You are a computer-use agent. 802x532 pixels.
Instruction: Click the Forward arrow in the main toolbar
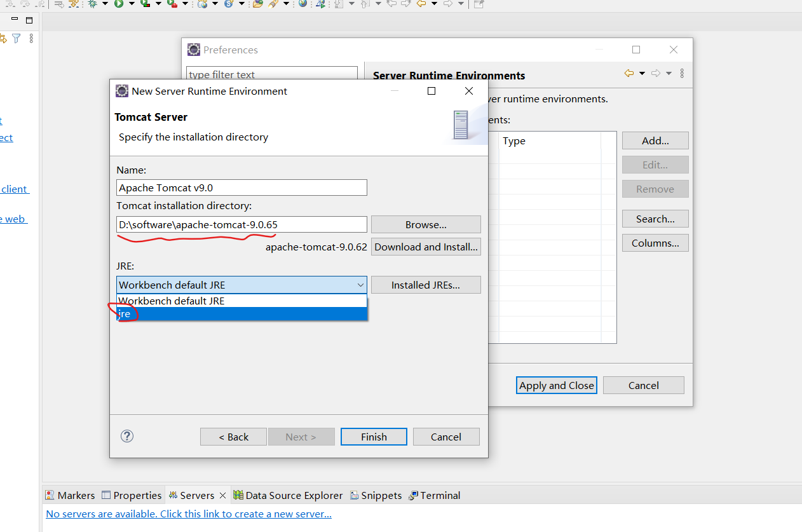pyautogui.click(x=447, y=4)
